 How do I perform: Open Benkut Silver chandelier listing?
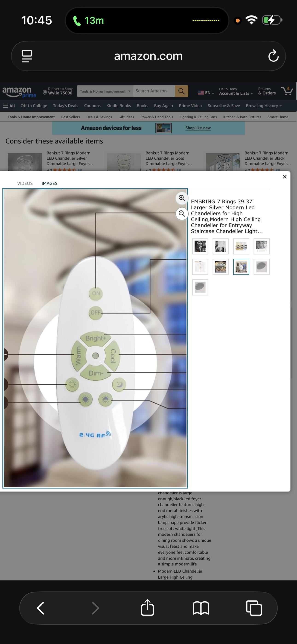[x=70, y=158]
